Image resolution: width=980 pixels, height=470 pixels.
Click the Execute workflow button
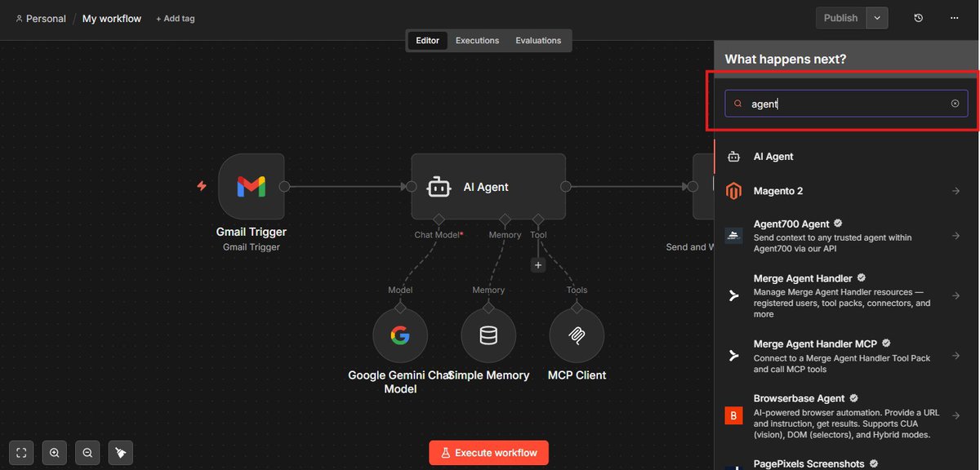(488, 452)
